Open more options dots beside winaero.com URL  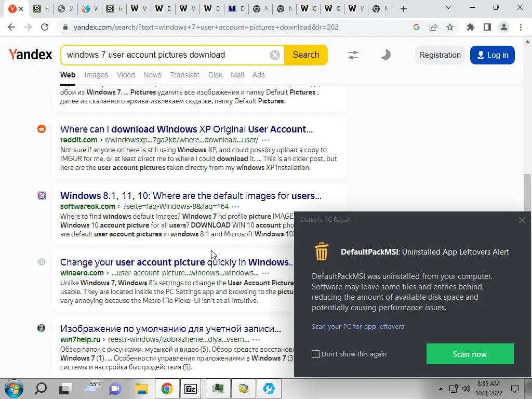point(265,273)
